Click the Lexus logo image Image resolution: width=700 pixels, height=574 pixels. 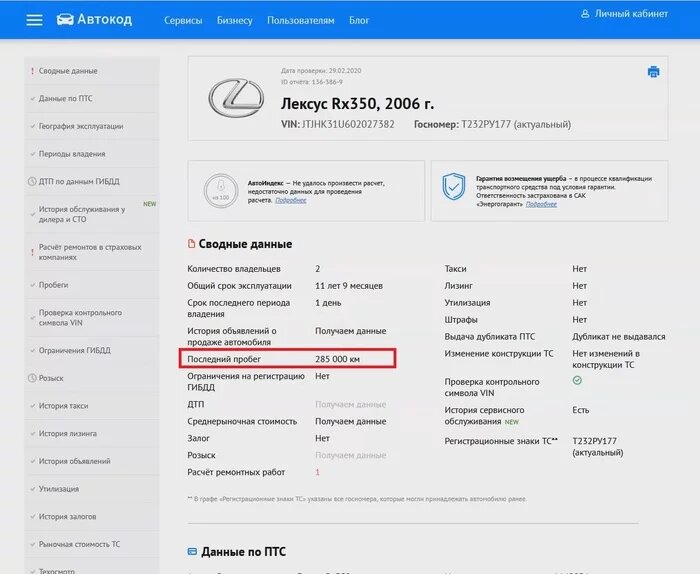point(236,98)
